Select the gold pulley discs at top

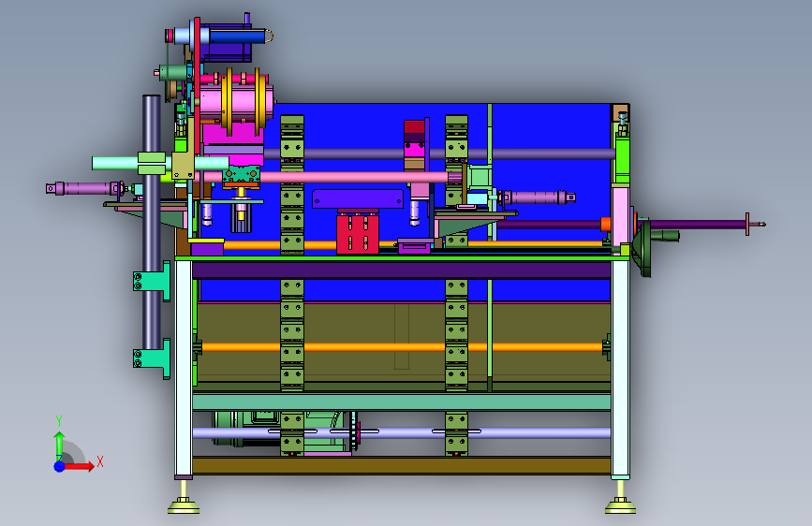pos(245,101)
